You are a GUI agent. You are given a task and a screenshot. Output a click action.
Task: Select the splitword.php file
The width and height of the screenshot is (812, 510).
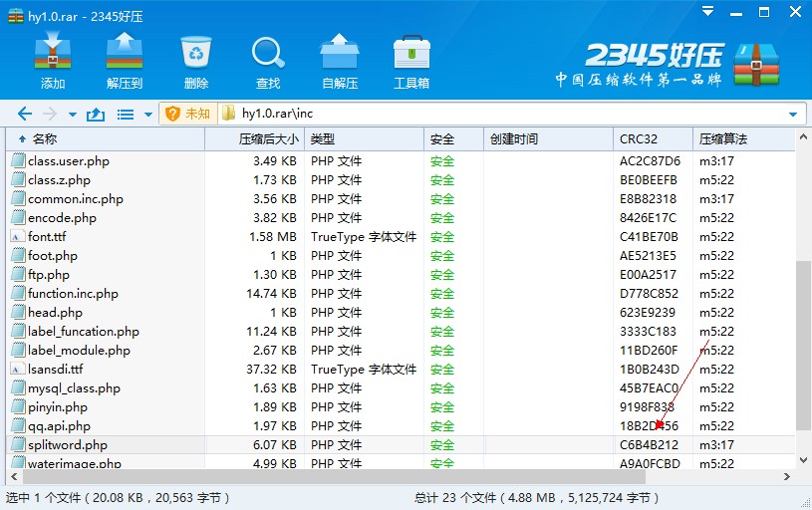(68, 445)
